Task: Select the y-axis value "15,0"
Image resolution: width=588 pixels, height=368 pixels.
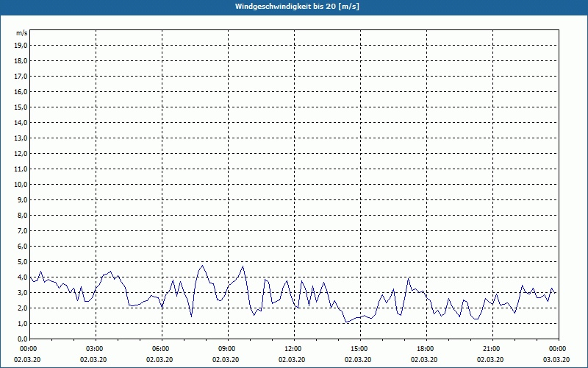Action: pos(21,107)
